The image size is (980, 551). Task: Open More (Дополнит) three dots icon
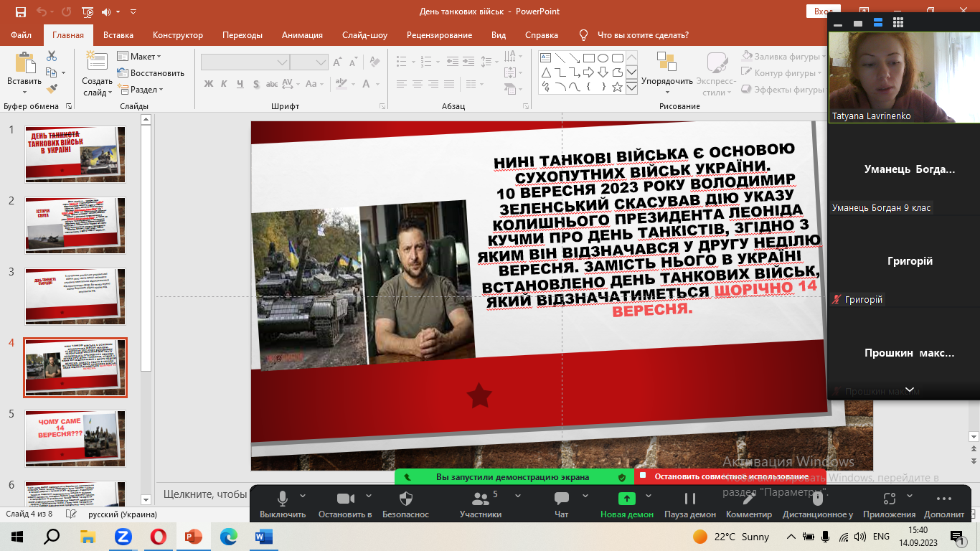click(x=944, y=499)
